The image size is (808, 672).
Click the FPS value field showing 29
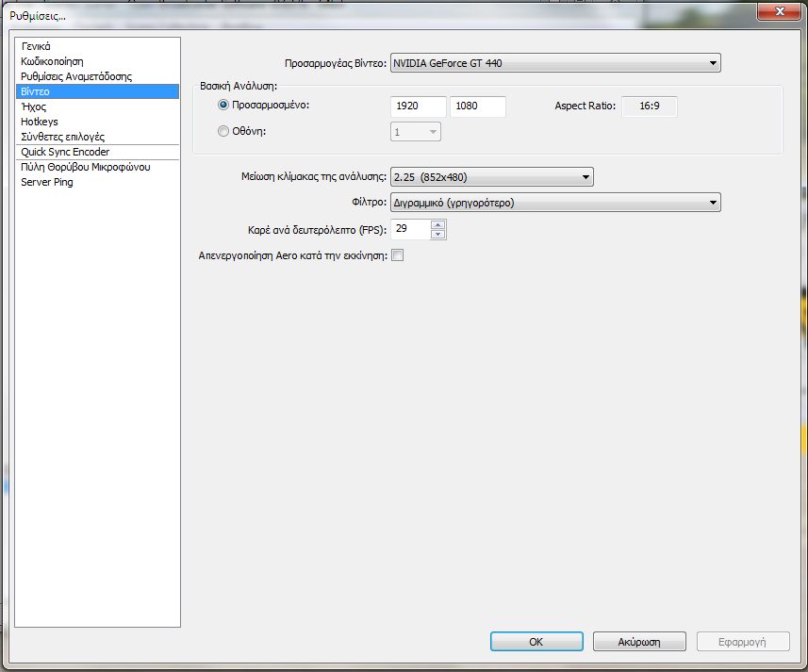411,229
